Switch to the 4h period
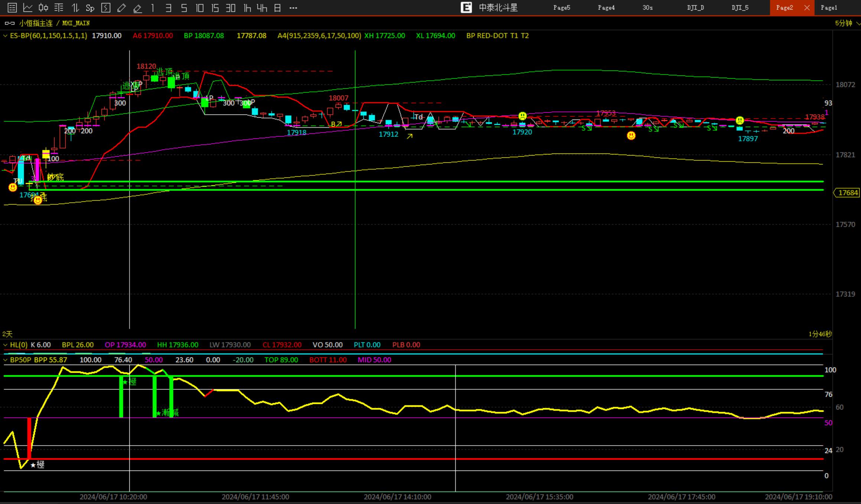The width and height of the screenshot is (861, 504). 262,8
